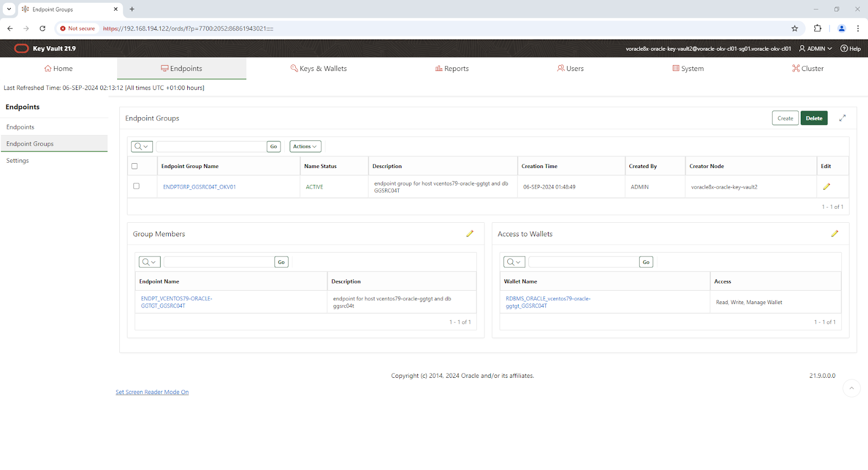
Task: Click Go in Access to Wallets search
Action: [x=646, y=262]
